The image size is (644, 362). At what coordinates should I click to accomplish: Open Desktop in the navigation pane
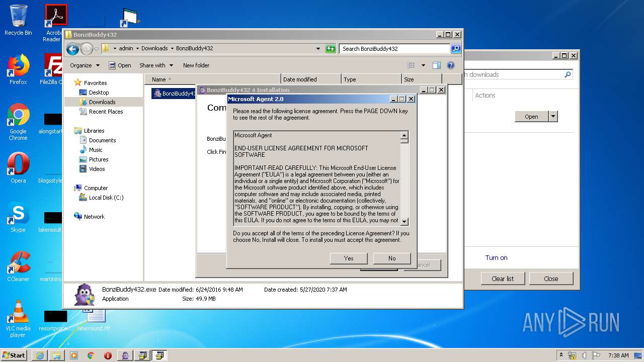pyautogui.click(x=94, y=93)
